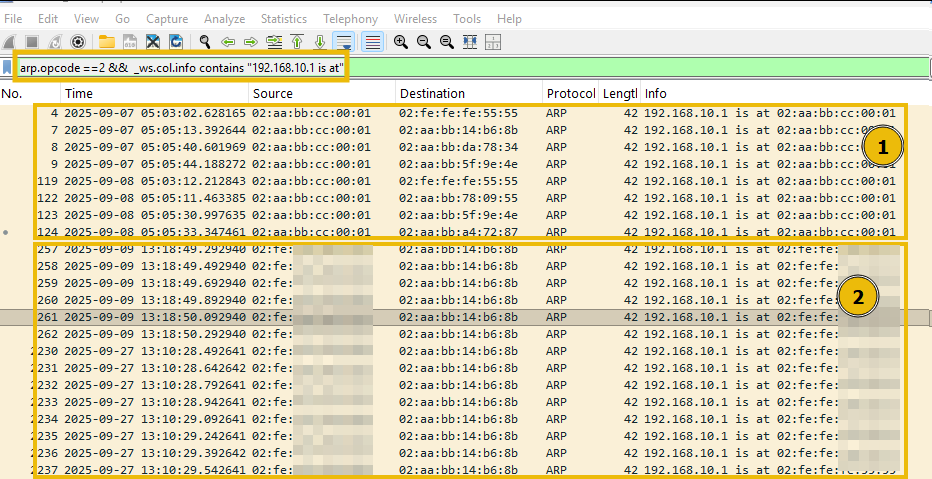Viewport: 932px width, 479px height.
Task: Select packet 9 at 05:05:44.188272
Action: [466, 164]
